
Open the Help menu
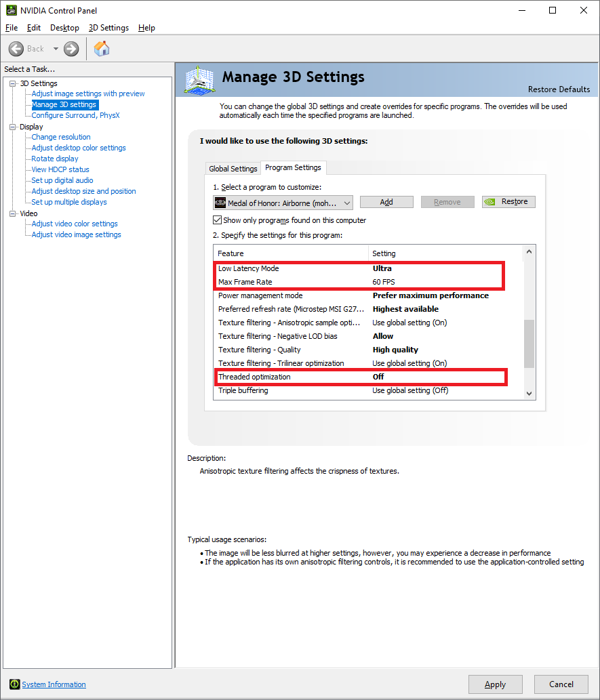[x=146, y=28]
